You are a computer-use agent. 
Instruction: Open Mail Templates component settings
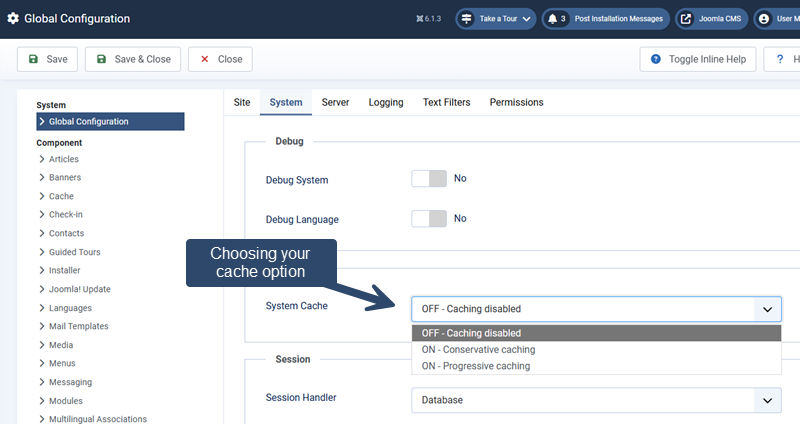click(x=79, y=327)
